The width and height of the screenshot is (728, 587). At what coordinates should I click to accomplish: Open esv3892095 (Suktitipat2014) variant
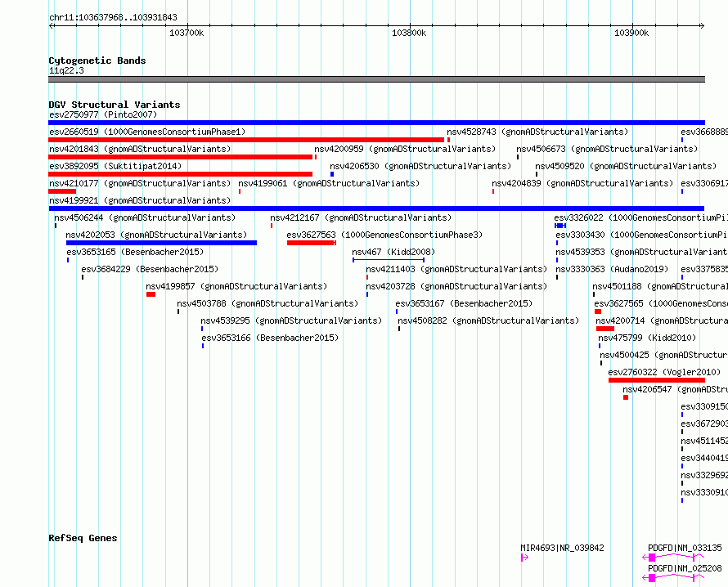coord(115,166)
